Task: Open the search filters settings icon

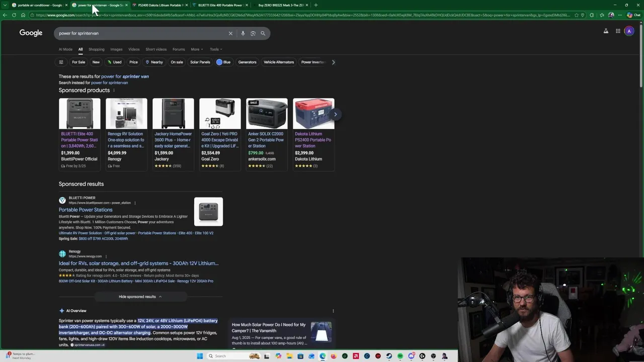Action: (61, 62)
